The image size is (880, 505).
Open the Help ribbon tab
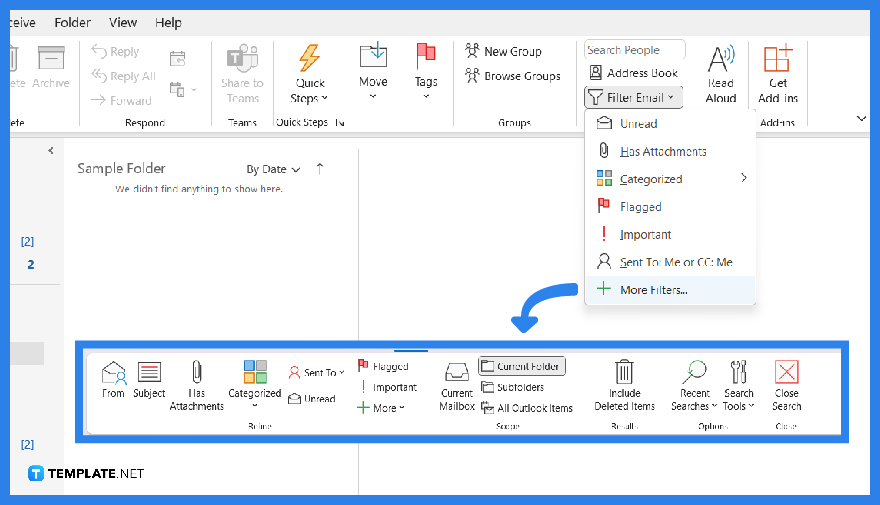168,22
